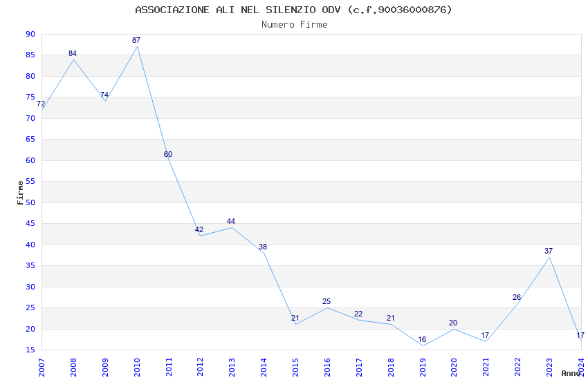588x380 pixels.
Task: Click the x-axis year label 2015
Action: [x=295, y=368]
